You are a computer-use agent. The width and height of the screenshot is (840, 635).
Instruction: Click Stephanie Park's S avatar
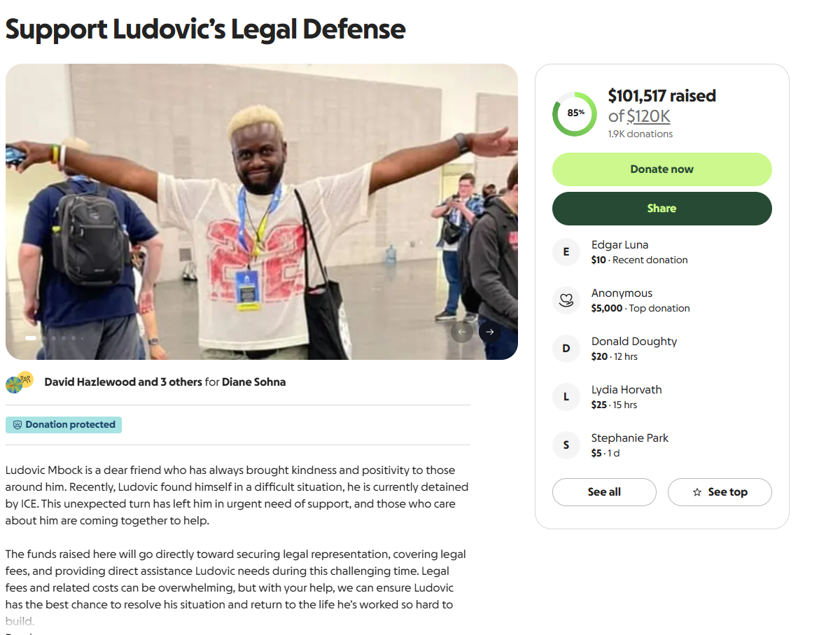566,445
